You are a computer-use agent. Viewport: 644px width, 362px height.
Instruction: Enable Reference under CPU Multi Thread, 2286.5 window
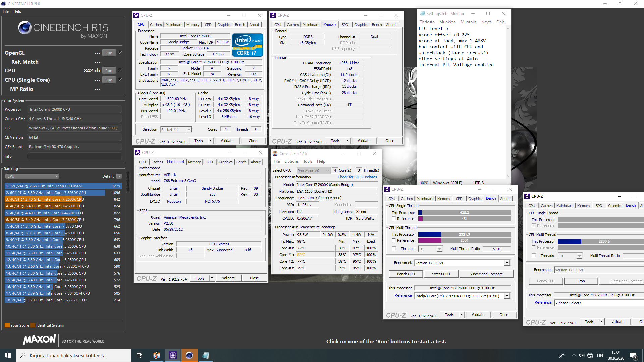pyautogui.click(x=534, y=247)
